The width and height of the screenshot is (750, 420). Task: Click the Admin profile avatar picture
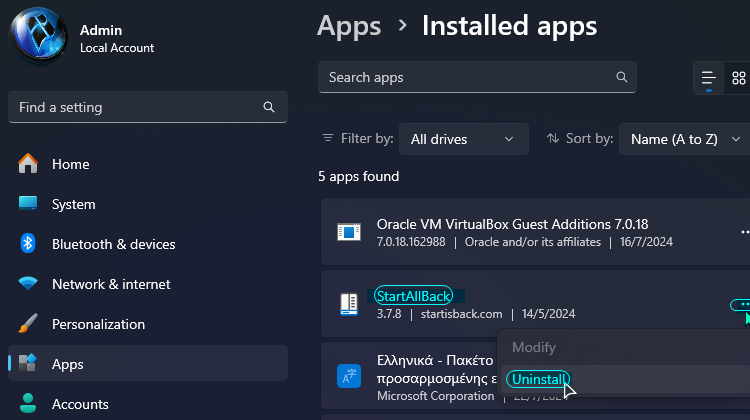tap(38, 36)
